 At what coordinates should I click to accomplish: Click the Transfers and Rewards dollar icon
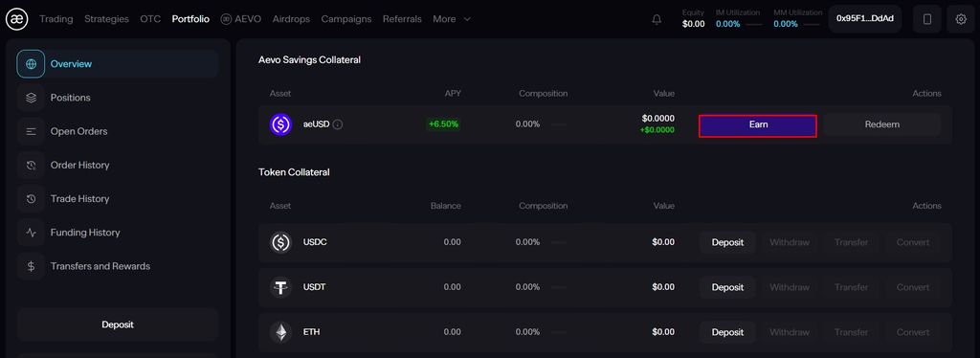32,266
